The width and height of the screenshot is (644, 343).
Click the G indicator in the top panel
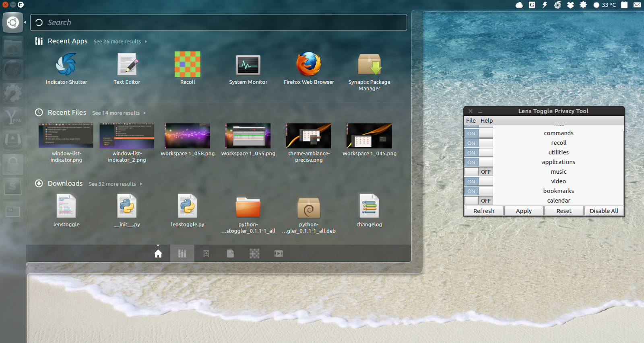click(532, 5)
